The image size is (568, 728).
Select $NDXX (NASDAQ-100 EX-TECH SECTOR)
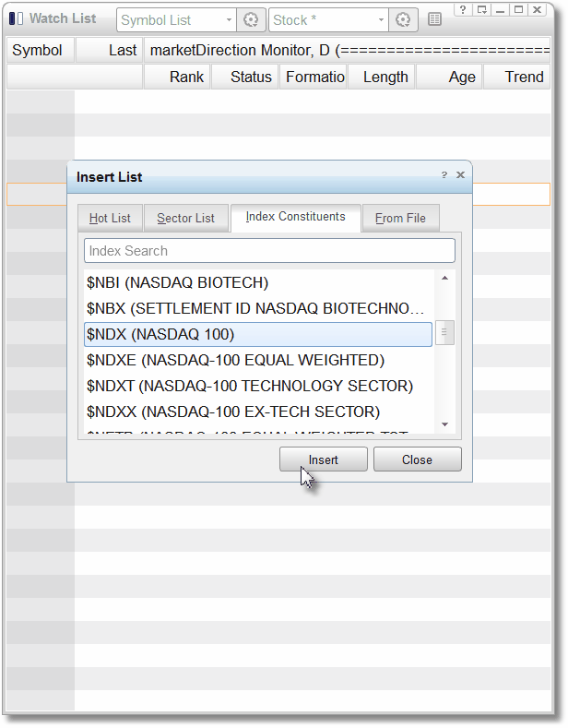point(258,412)
